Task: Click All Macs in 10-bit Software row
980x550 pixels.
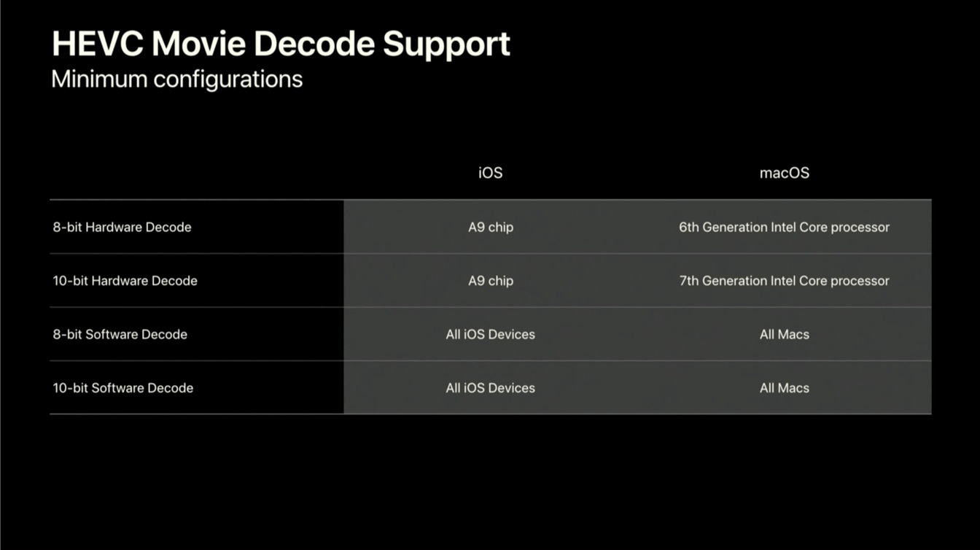Action: [785, 388]
